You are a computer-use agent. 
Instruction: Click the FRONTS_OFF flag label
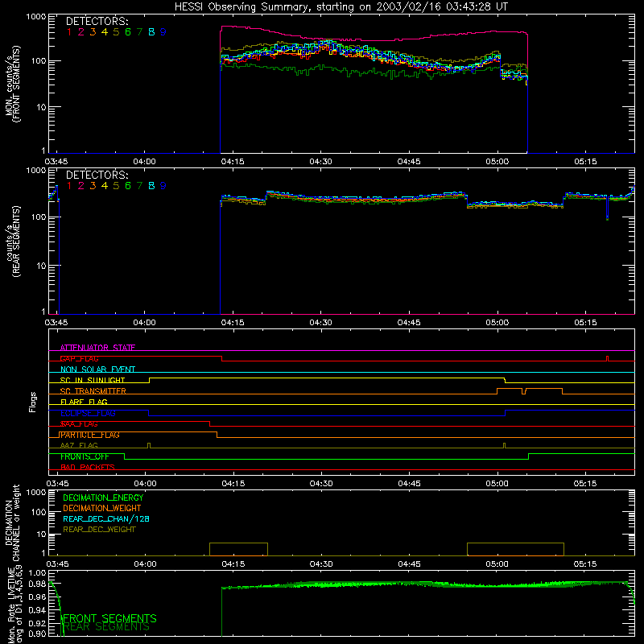(85, 456)
